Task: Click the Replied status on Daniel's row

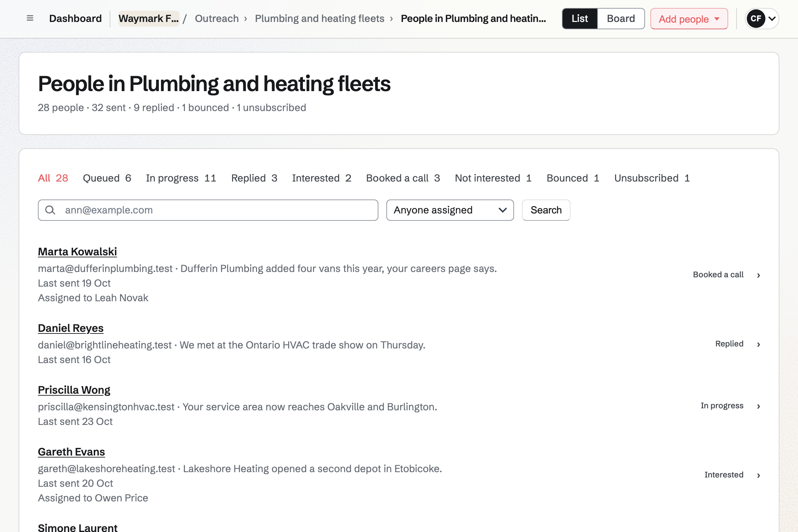Action: 729,344
